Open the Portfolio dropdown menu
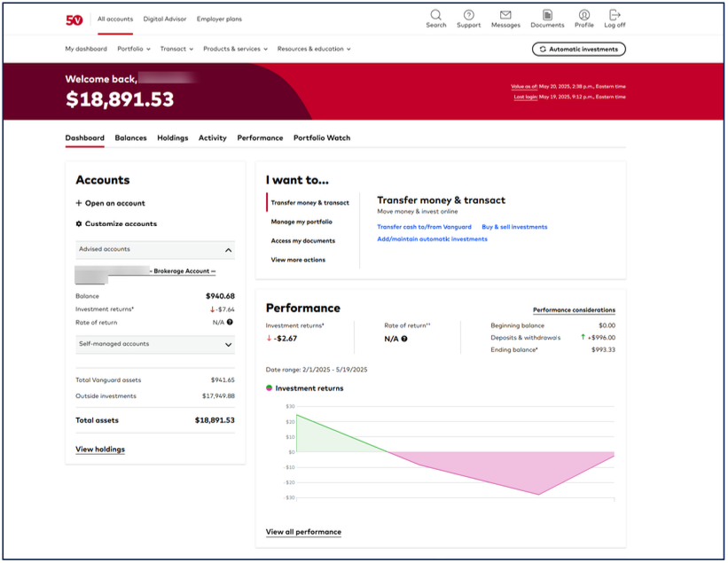The height and width of the screenshot is (563, 728). pyautogui.click(x=134, y=49)
